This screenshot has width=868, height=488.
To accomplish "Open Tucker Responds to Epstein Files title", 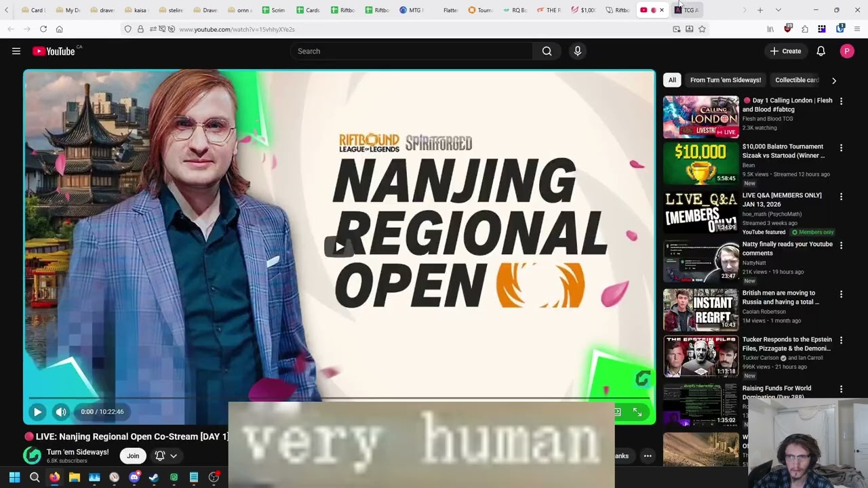I will 787,344.
